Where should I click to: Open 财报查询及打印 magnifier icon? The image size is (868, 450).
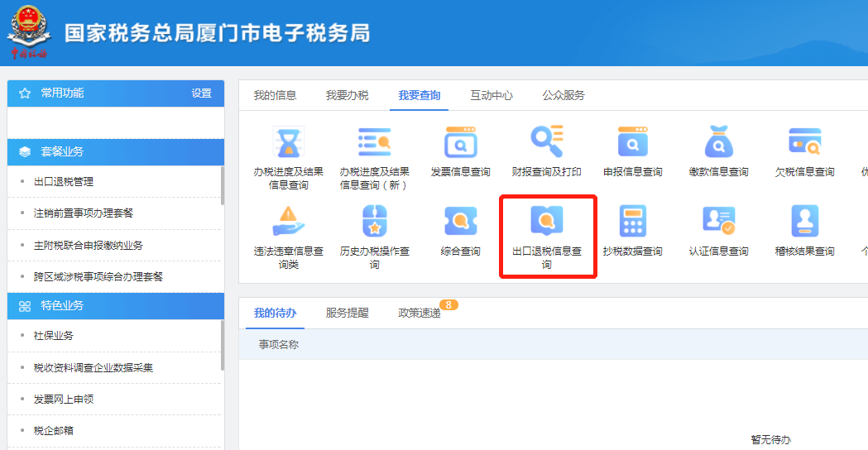[547, 141]
